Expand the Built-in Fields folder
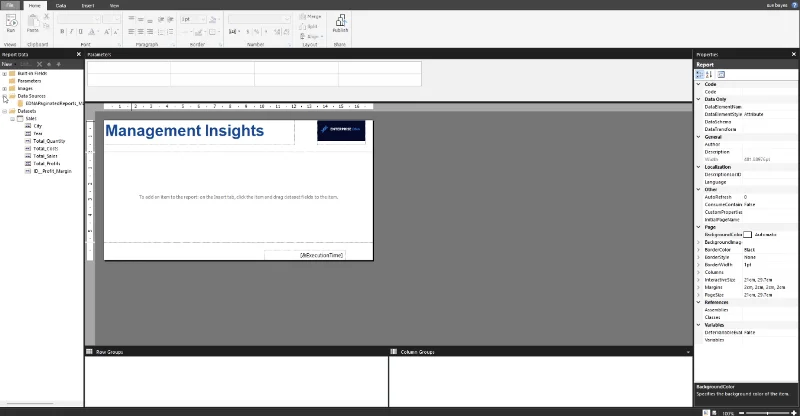Image resolution: width=800 pixels, height=416 pixels. (x=5, y=74)
